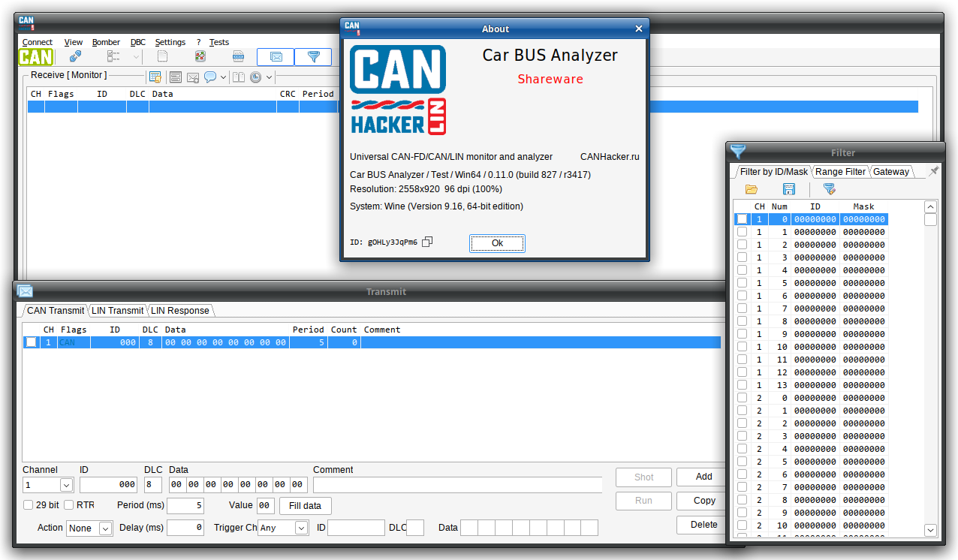Close the About dialog with the X
Viewport: 958px width, 560px height.
(x=639, y=29)
